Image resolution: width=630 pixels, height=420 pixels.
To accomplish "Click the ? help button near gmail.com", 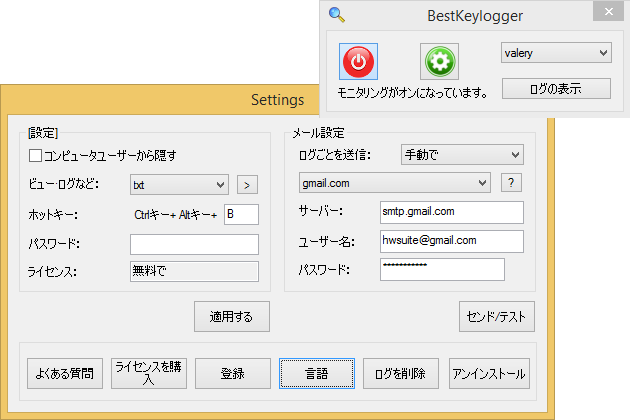I will coord(511,183).
